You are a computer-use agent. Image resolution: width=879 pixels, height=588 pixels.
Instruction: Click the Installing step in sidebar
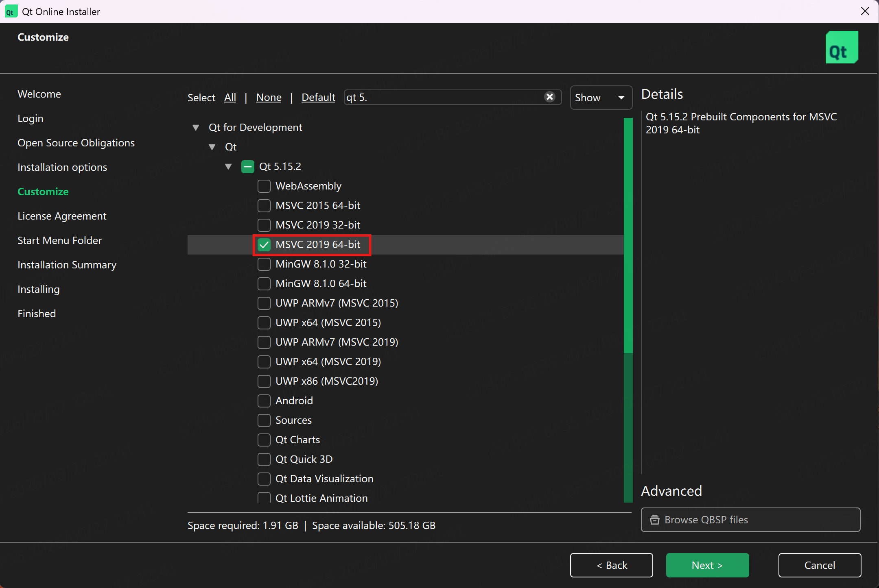(x=39, y=289)
